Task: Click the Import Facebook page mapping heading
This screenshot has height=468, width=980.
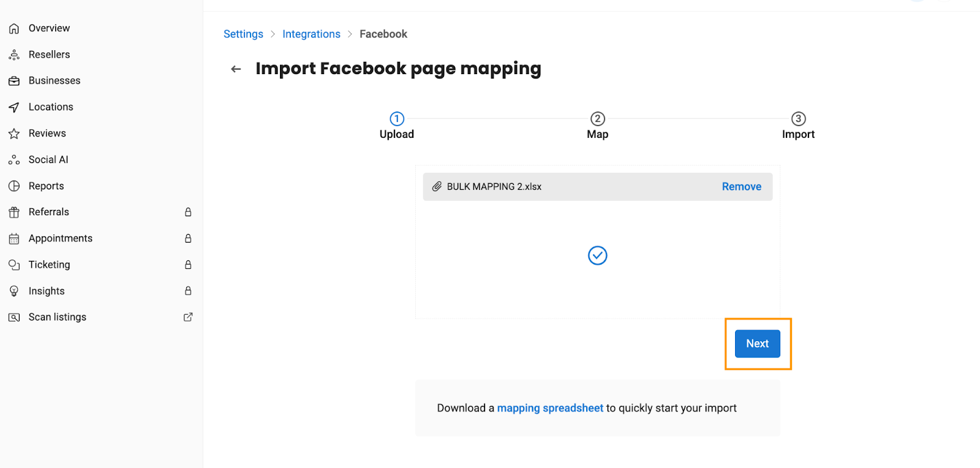Action: pos(398,69)
